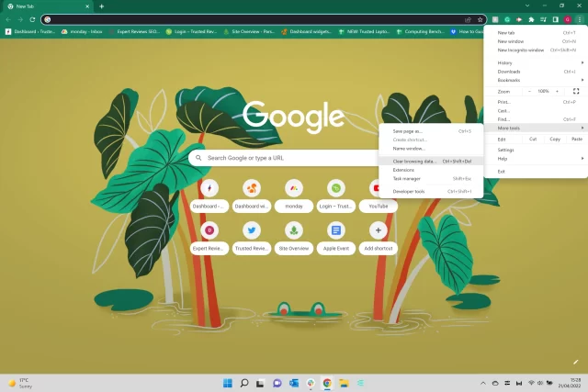The image size is (588, 392).
Task: Open the weather widget on taskbar
Action: 20,383
